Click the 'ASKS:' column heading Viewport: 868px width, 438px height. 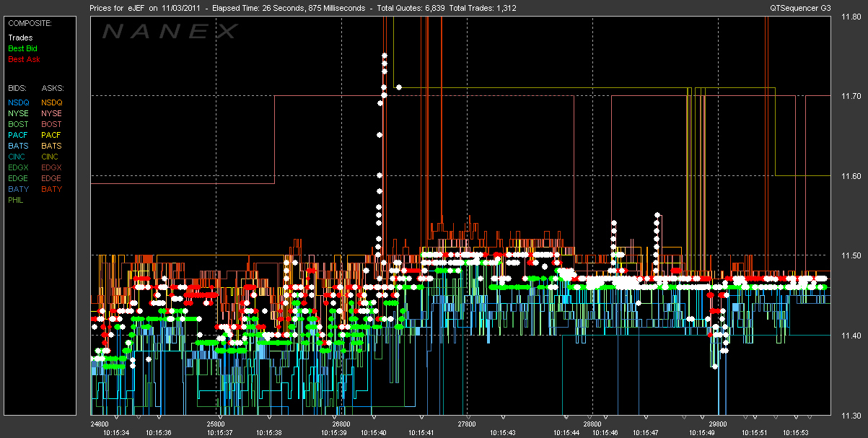pos(52,87)
